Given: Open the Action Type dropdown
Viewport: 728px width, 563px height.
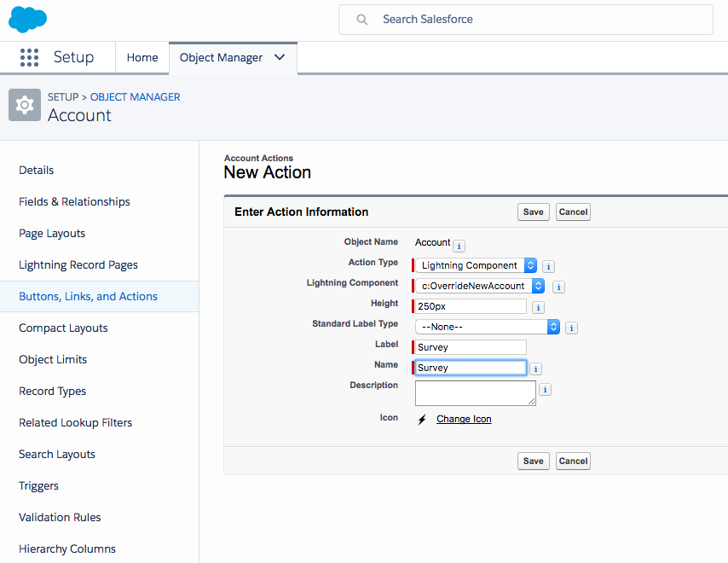Looking at the screenshot, I should pos(476,265).
